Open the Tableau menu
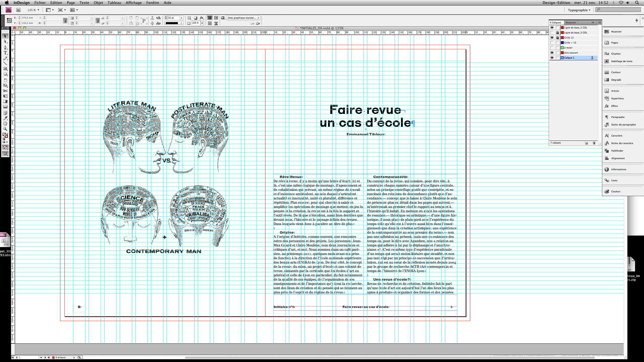 click(114, 3)
